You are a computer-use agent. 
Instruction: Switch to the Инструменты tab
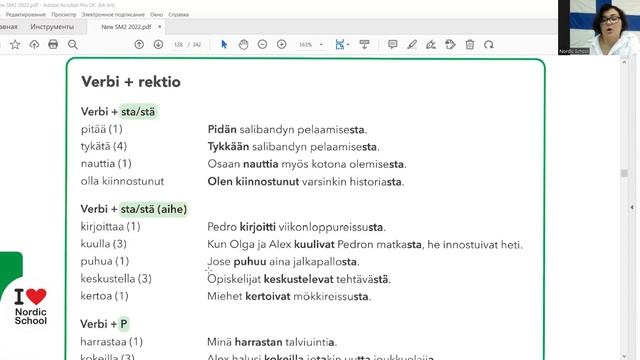(x=52, y=27)
